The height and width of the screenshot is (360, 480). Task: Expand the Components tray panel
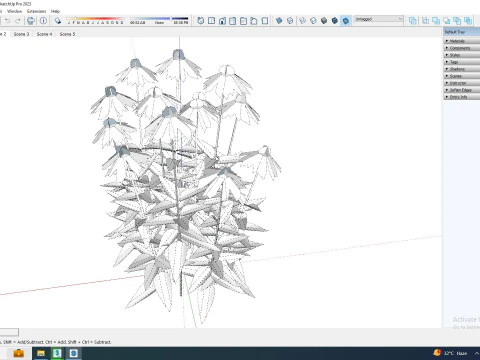pyautogui.click(x=462, y=48)
